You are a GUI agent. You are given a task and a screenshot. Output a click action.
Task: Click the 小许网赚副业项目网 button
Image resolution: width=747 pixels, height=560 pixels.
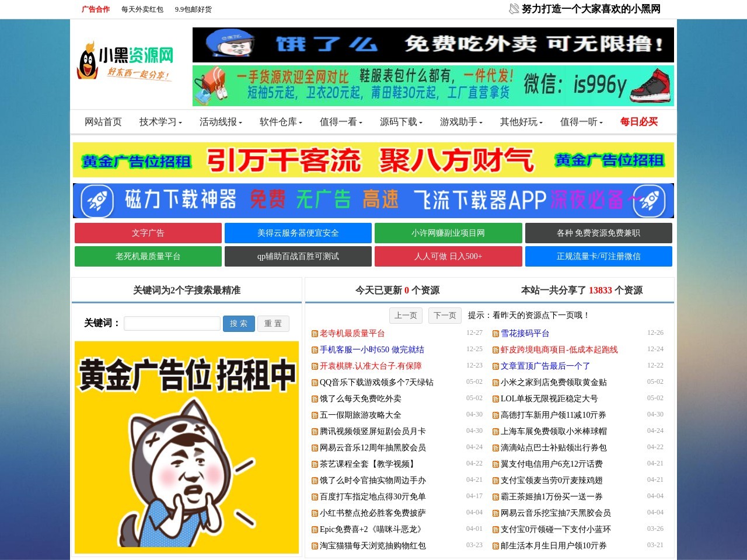[x=448, y=233]
